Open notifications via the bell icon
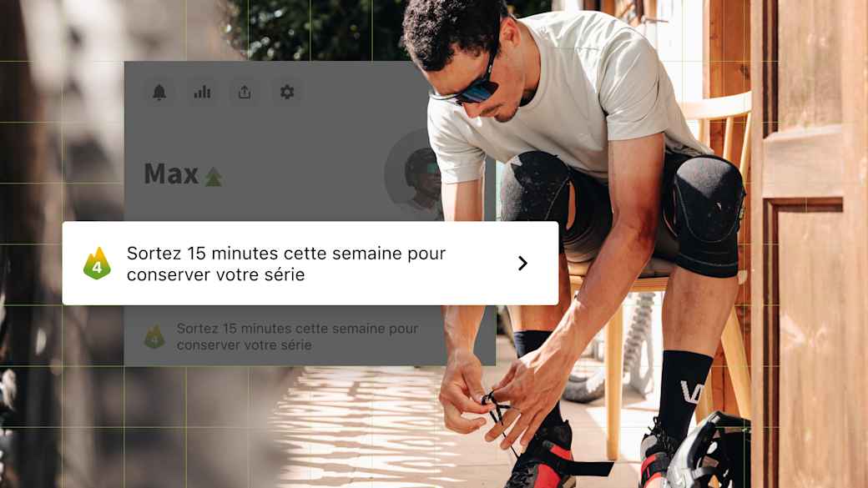This screenshot has width=868, height=488. [159, 92]
